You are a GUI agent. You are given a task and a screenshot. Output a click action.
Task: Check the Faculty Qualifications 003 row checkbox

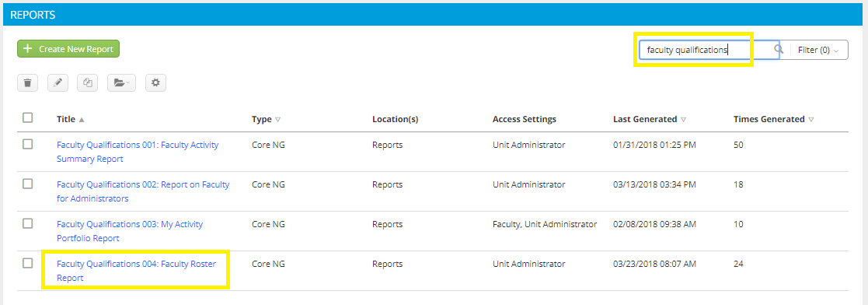[x=28, y=223]
